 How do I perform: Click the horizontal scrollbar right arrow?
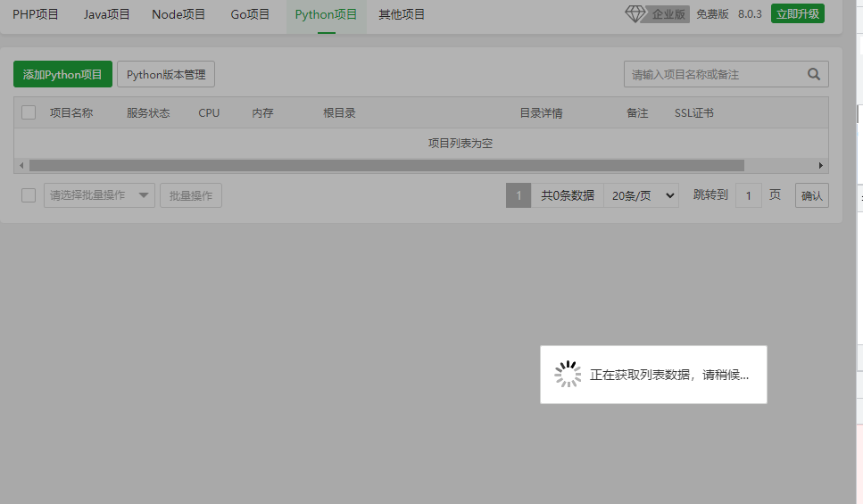tap(821, 166)
